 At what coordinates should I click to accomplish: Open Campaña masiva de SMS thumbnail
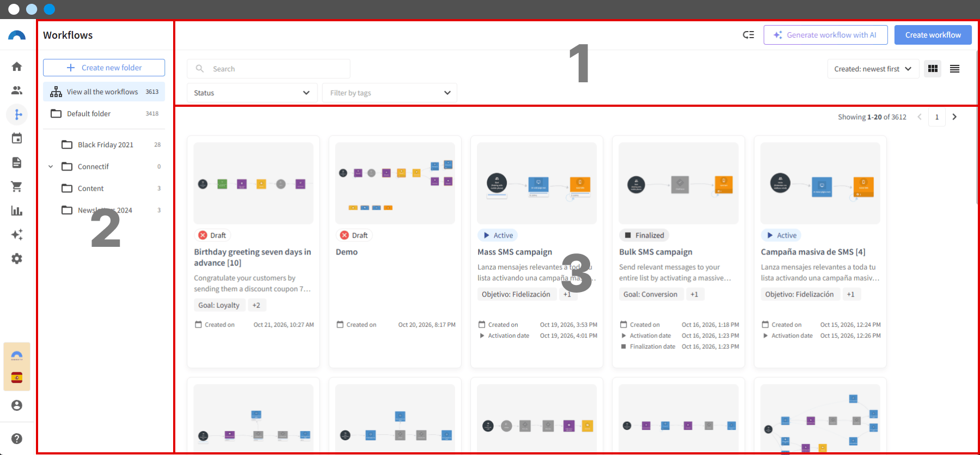[x=820, y=183]
